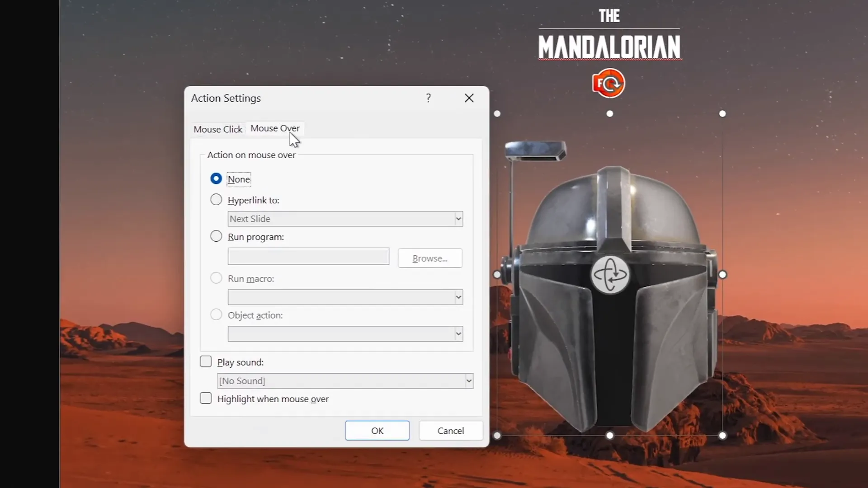Close the Action Settings dialog
868x488 pixels.
click(469, 98)
